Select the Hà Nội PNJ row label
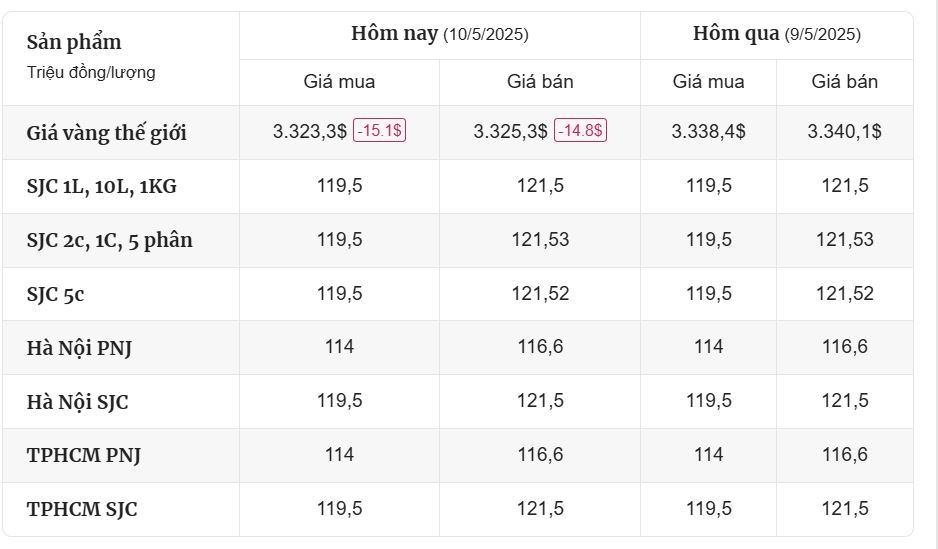The width and height of the screenshot is (938, 549). point(79,348)
